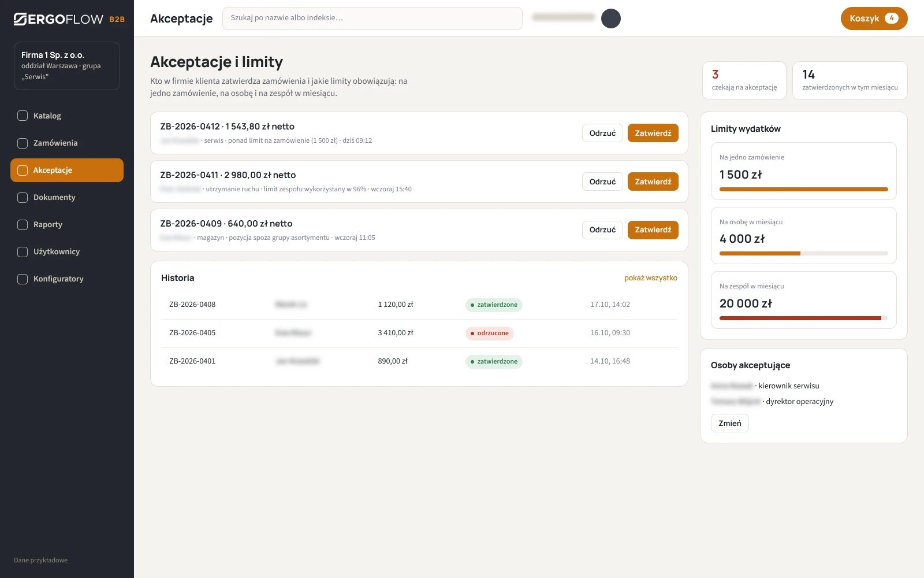Screen dimensions: 924x578
Task: Open the Firma 1 Sp. z o.o. company card
Action: pyautogui.click(x=67, y=66)
